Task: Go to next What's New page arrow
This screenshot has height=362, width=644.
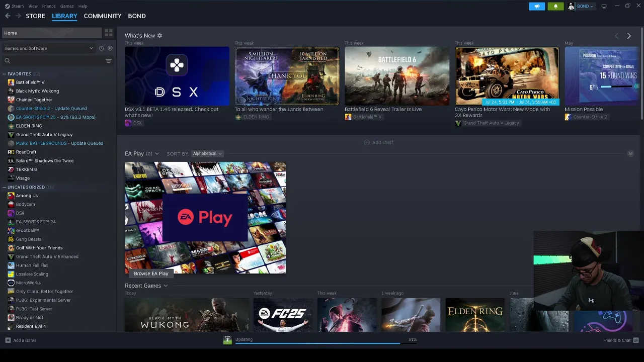Action: click(629, 36)
